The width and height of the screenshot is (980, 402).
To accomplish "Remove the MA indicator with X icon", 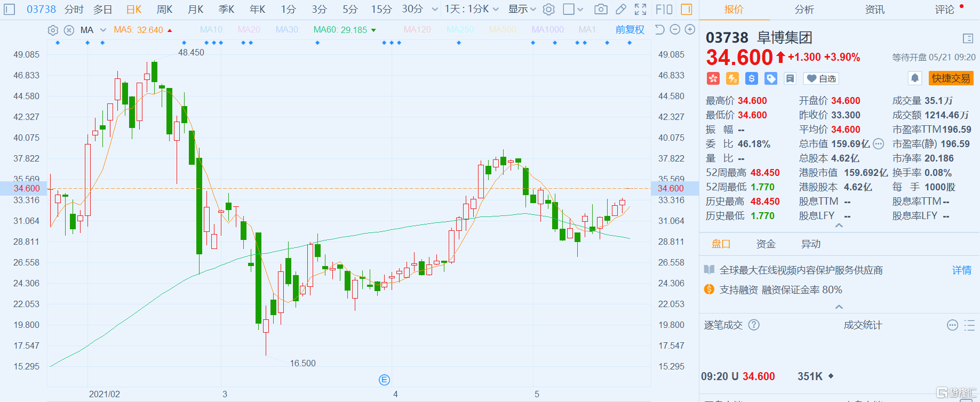I will pyautogui.click(x=69, y=30).
